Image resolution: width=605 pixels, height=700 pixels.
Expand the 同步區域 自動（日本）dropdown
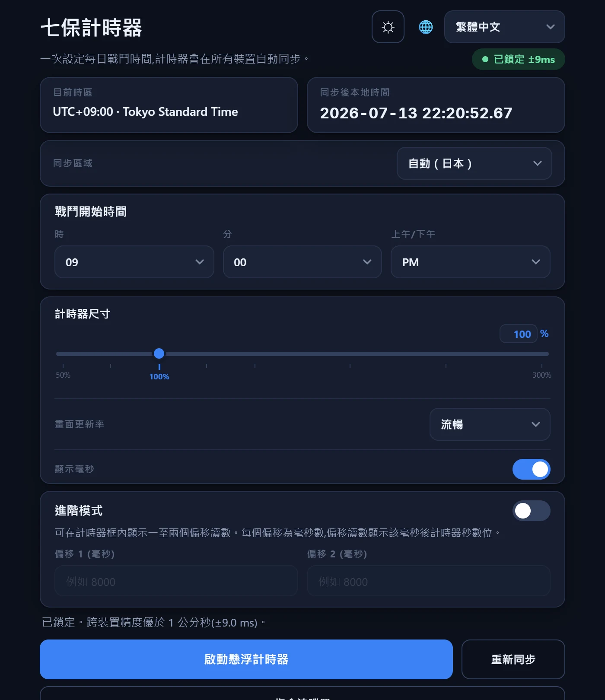coord(474,163)
